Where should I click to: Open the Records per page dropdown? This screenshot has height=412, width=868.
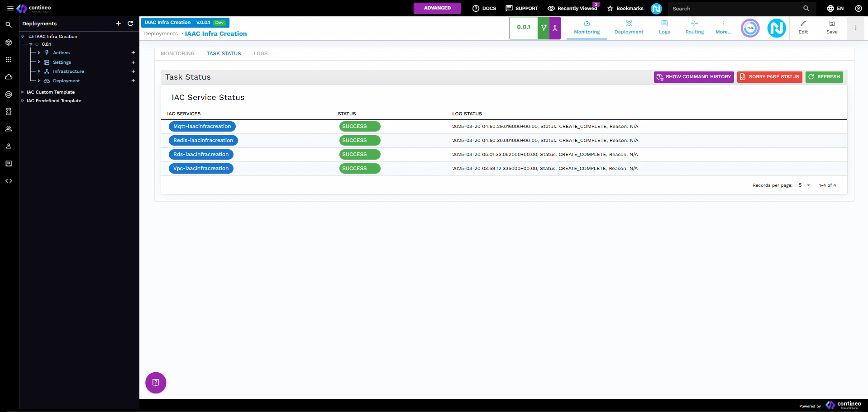[x=804, y=185]
